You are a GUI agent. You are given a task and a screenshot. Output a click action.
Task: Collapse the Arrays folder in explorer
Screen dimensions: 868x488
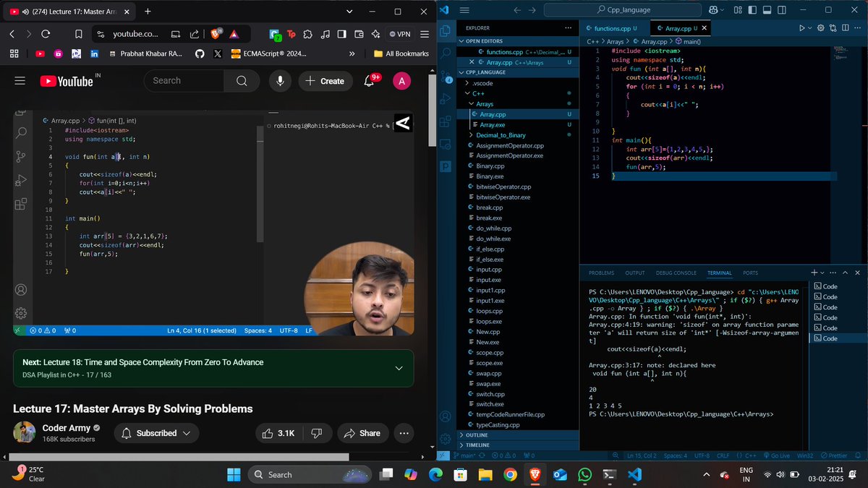click(519, 104)
